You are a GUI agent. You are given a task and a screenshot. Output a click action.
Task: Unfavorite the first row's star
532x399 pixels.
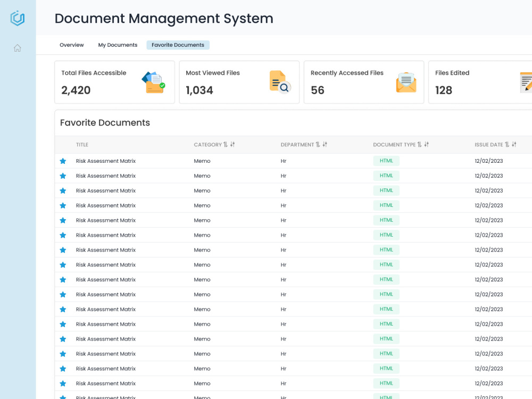tap(63, 161)
